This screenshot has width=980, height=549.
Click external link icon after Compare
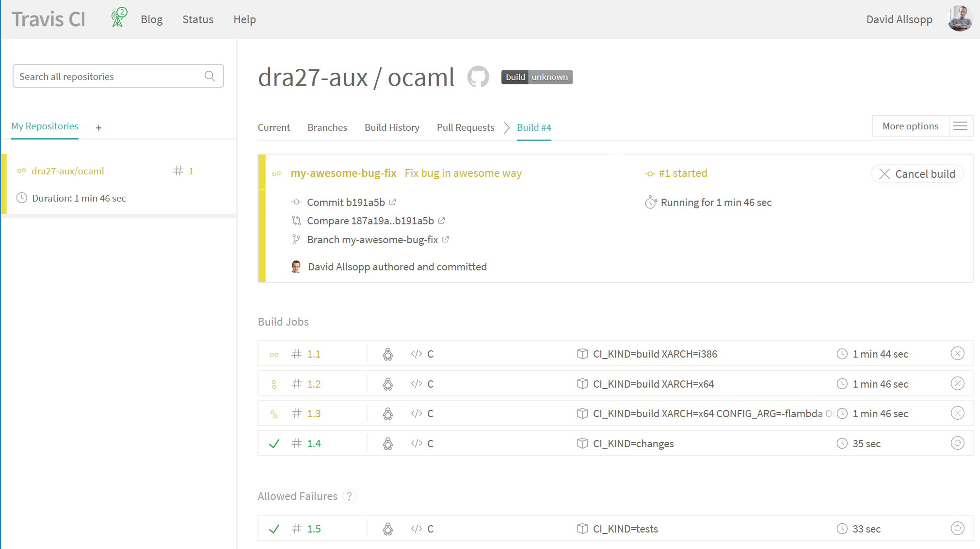(x=441, y=220)
